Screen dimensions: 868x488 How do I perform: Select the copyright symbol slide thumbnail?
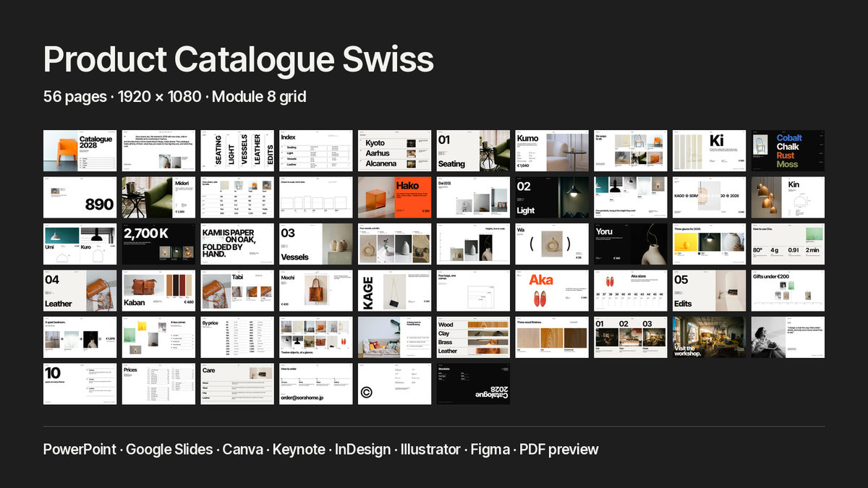tap(395, 384)
